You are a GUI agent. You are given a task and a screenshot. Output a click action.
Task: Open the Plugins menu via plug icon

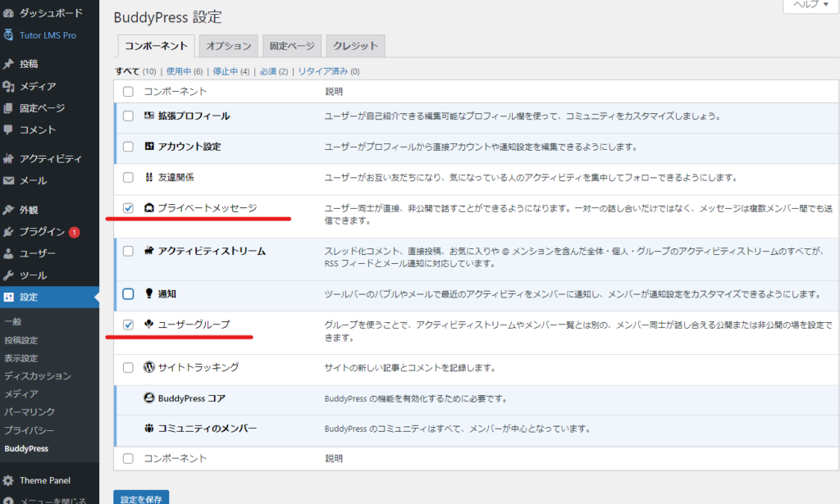click(x=8, y=232)
